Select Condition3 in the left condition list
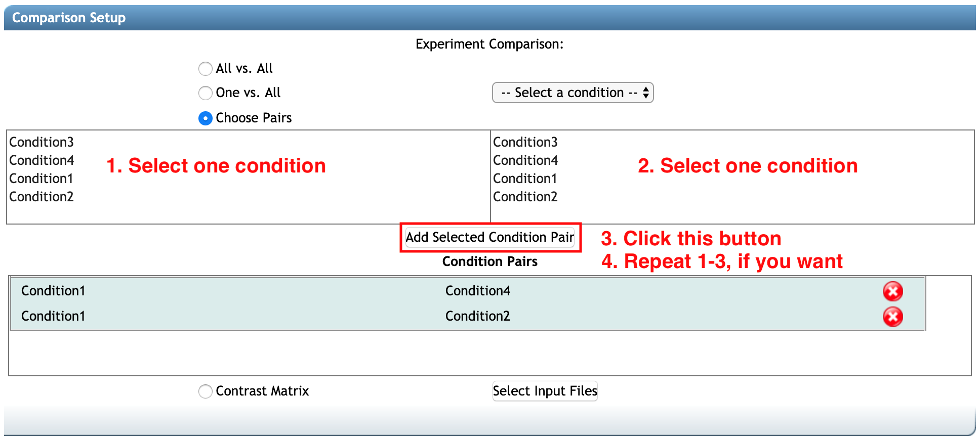 (x=41, y=142)
